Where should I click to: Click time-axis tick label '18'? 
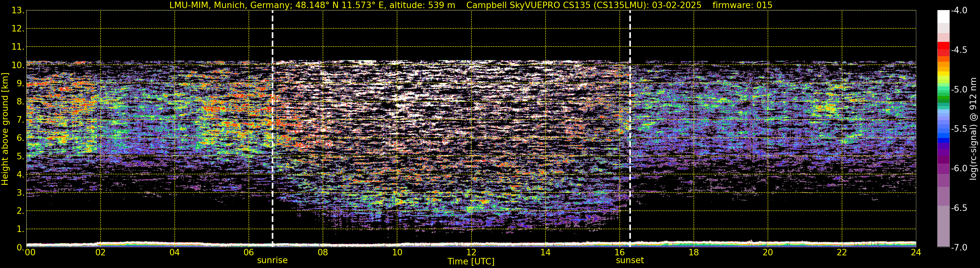click(694, 252)
